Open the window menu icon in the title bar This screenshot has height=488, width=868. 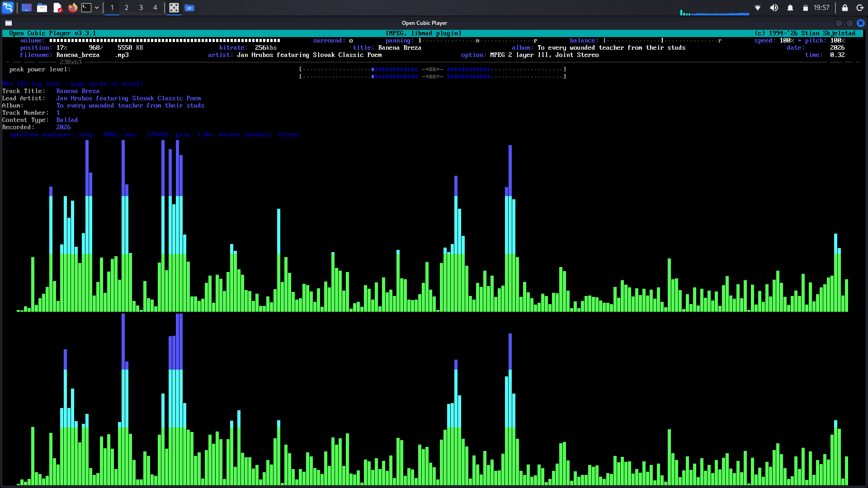click(x=9, y=23)
